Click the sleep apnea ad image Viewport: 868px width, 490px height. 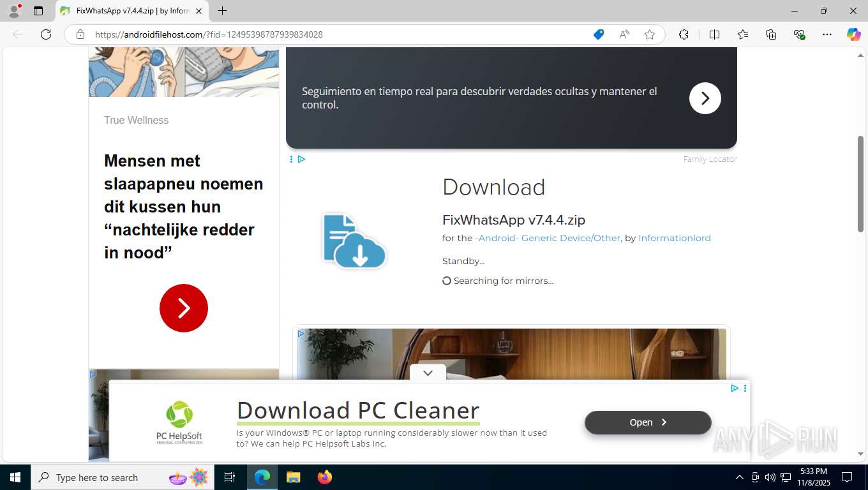pyautogui.click(x=184, y=71)
